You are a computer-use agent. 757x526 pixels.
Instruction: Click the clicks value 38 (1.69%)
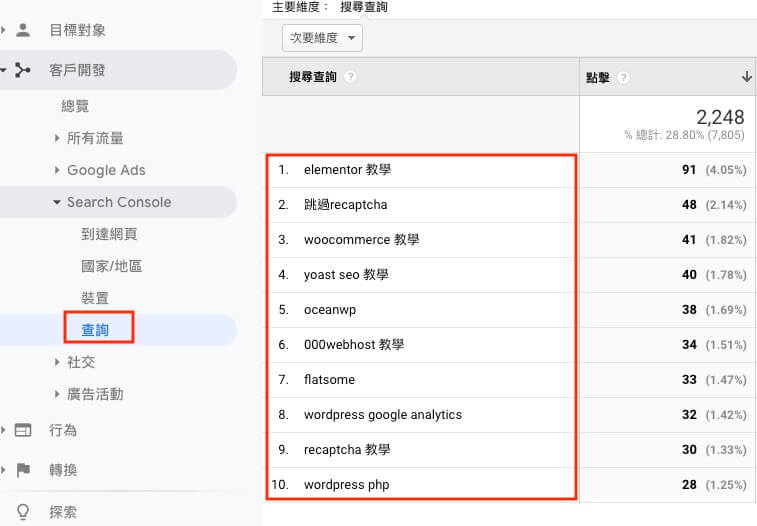pyautogui.click(x=714, y=310)
